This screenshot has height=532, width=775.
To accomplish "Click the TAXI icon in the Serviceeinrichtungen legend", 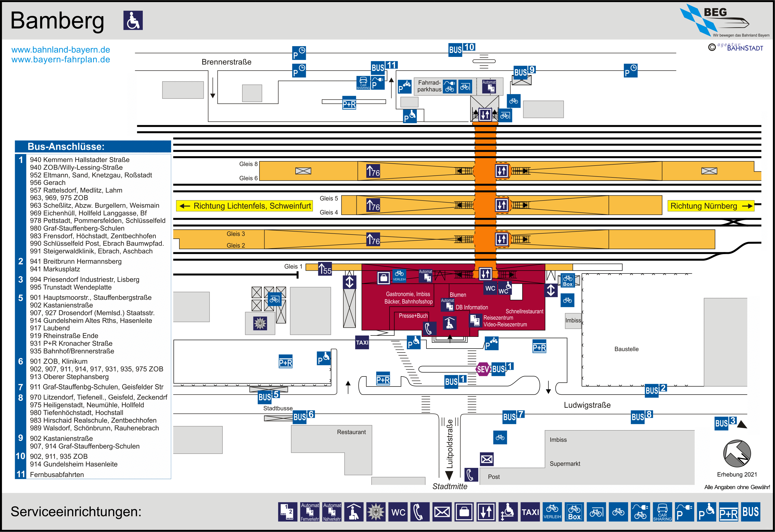I will coord(530,512).
